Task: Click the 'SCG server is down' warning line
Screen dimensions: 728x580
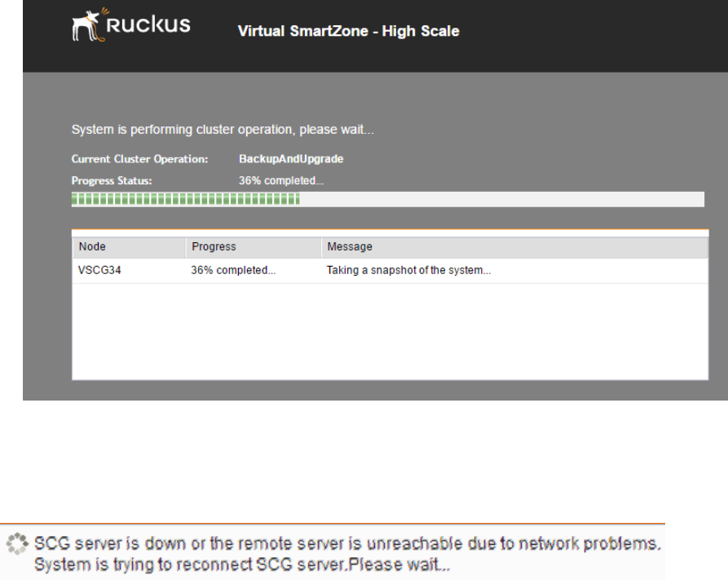Action: [347, 544]
